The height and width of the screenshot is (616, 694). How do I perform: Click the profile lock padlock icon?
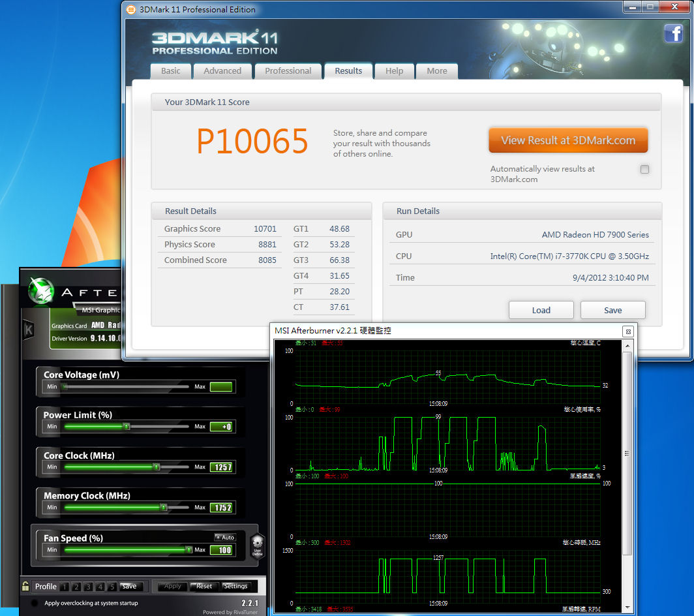(25, 586)
